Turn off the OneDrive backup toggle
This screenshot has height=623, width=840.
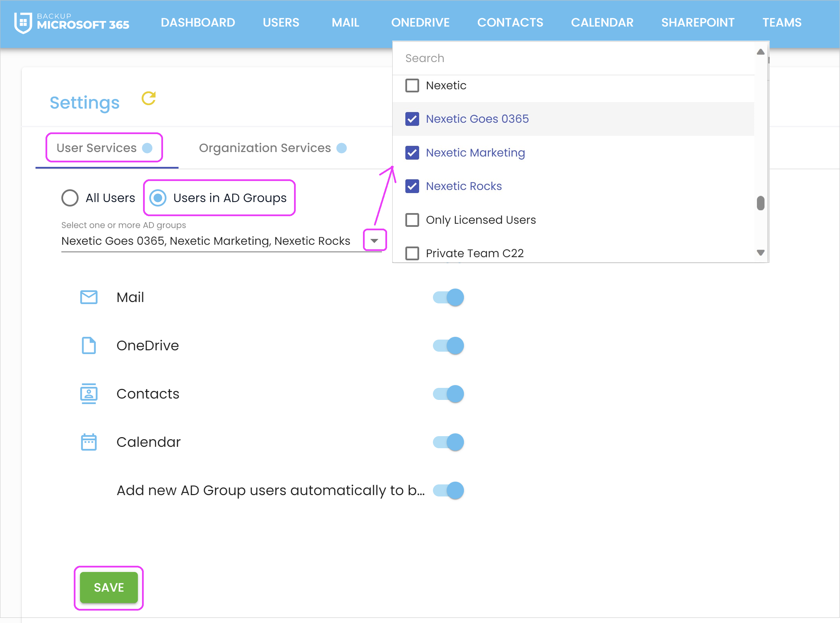tap(448, 345)
